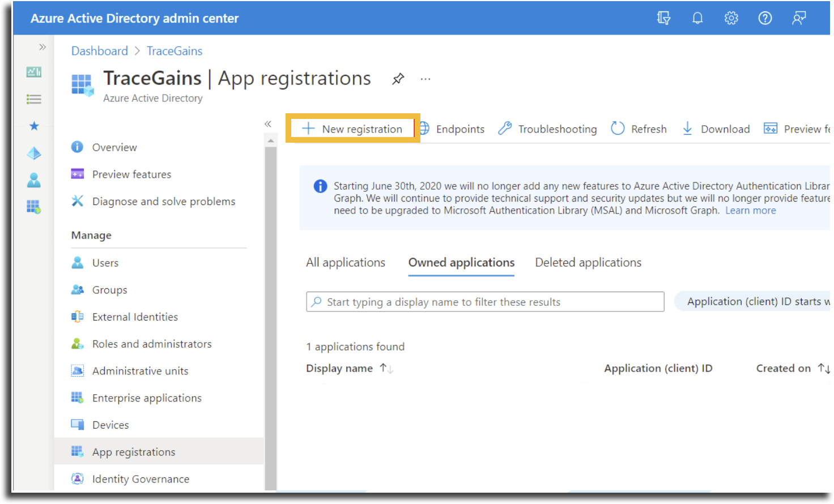
Task: Switch to Deleted applications tab
Action: pyautogui.click(x=588, y=263)
